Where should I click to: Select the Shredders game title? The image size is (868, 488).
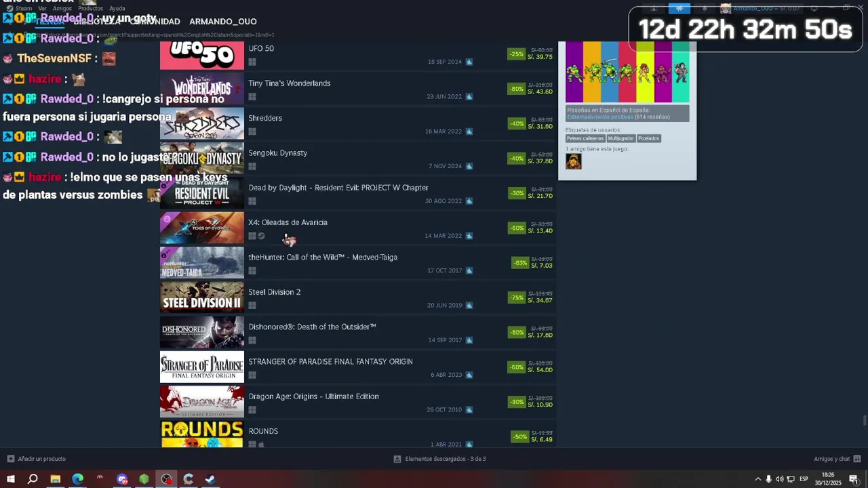[265, 118]
